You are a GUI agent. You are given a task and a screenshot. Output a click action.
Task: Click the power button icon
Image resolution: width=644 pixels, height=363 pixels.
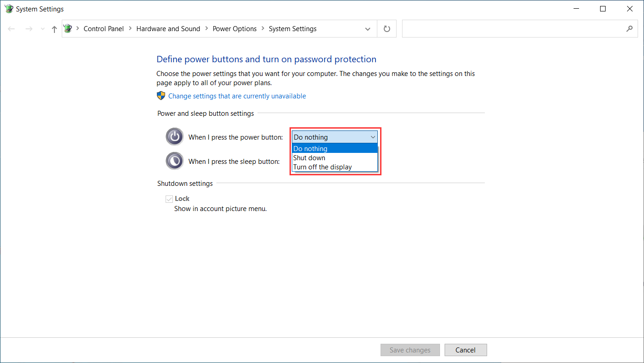point(174,137)
